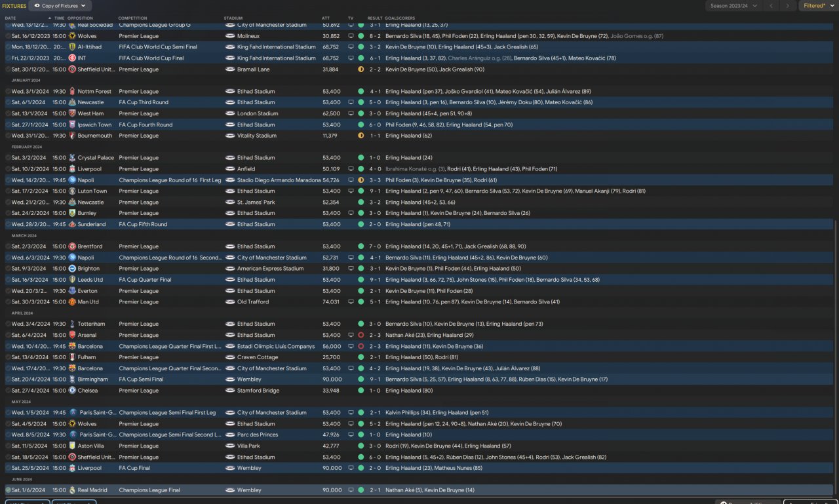The width and height of the screenshot is (839, 504).
Task: Tick the Crystal Palace fixture row checkbox
Action: pos(8,158)
